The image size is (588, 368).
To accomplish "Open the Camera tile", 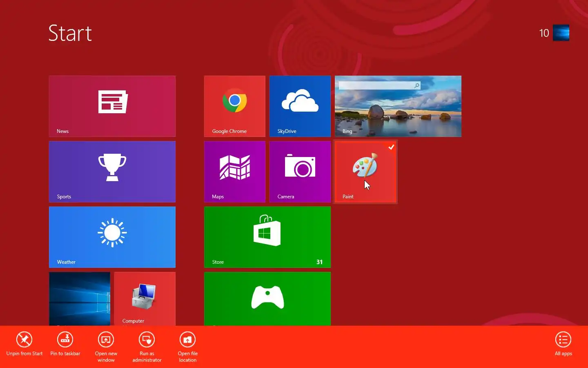I will (x=300, y=172).
